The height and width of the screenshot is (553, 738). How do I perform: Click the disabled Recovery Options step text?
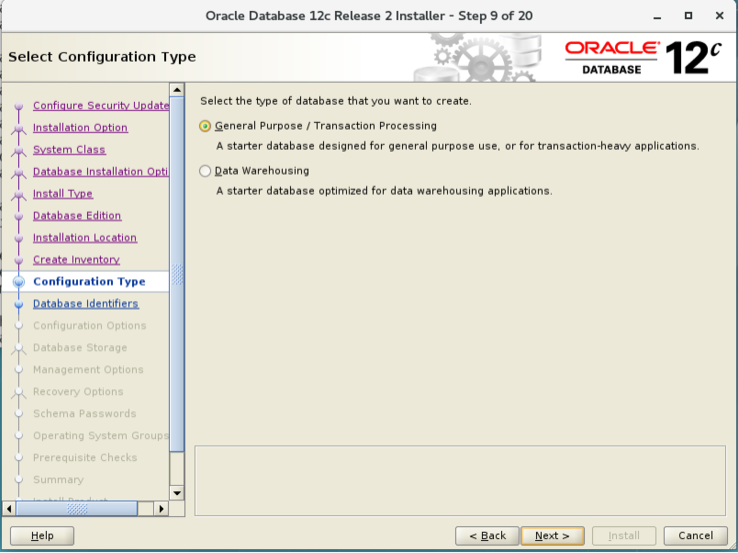tap(78, 392)
